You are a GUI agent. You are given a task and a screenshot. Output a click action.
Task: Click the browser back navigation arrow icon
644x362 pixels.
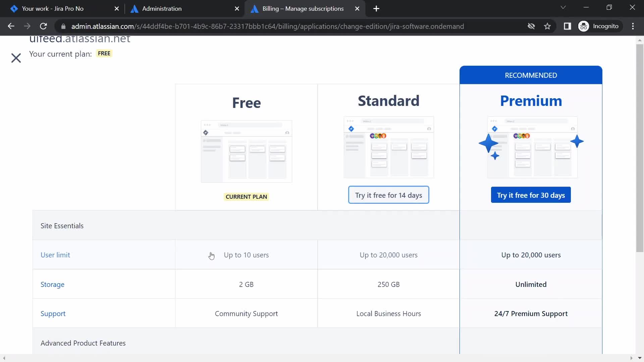(11, 26)
